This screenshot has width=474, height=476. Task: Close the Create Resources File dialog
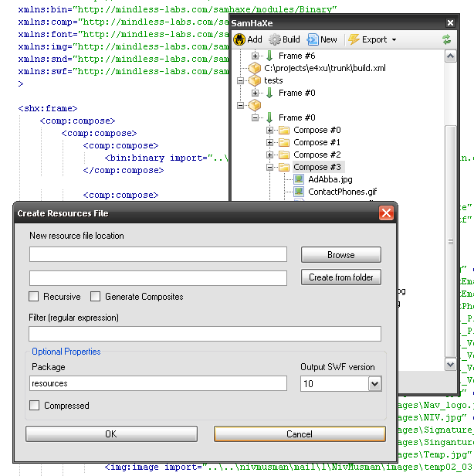pos(386,213)
